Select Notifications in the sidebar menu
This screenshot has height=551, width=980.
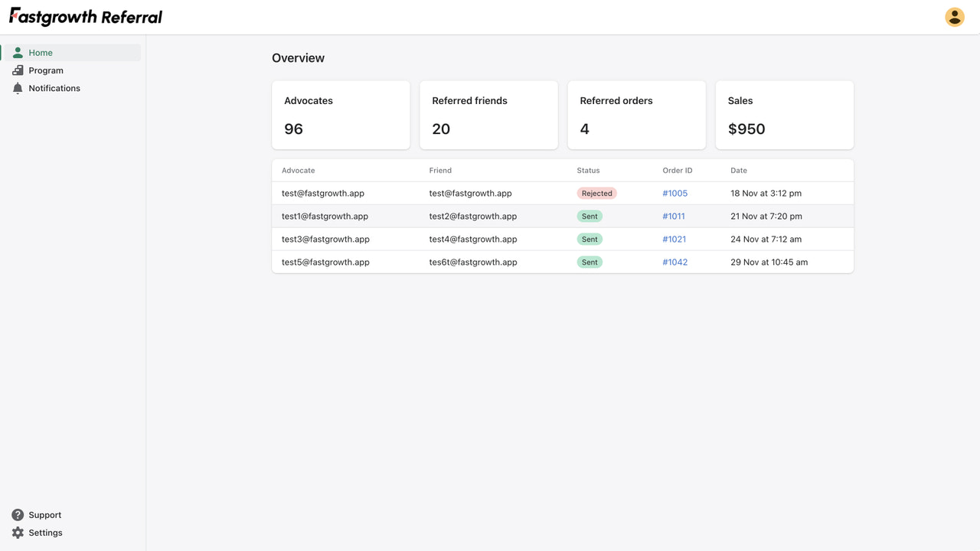[x=54, y=87]
